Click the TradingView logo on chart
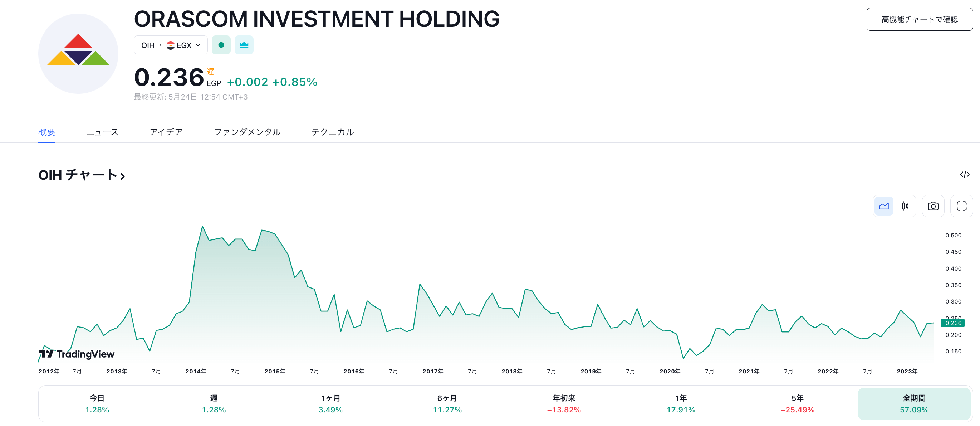The width and height of the screenshot is (980, 426). coord(77,354)
